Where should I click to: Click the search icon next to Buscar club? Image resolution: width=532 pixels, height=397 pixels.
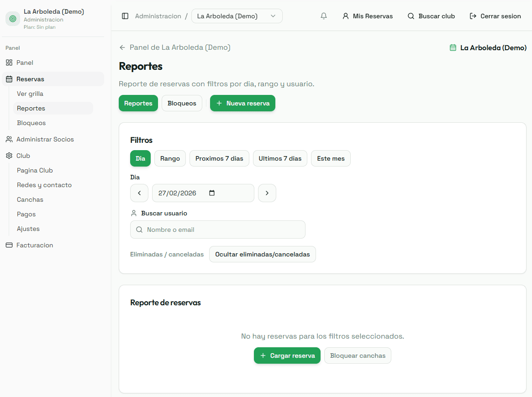click(x=410, y=16)
